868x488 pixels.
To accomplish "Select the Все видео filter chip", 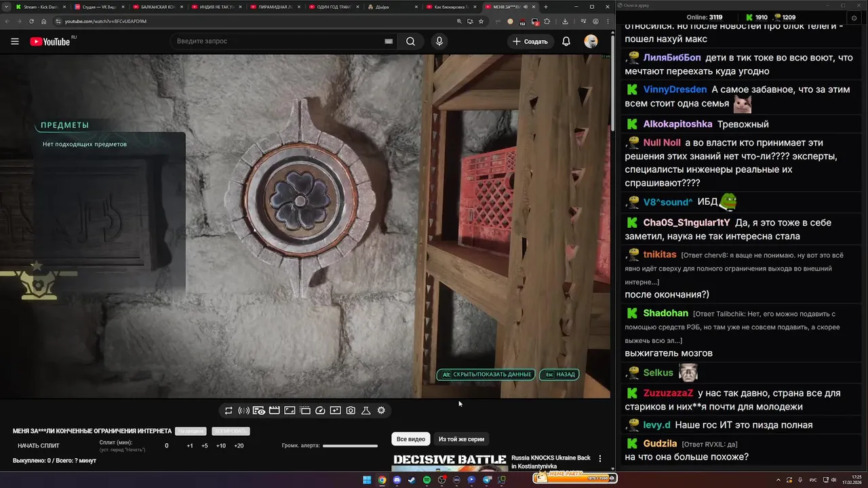I will [x=411, y=439].
